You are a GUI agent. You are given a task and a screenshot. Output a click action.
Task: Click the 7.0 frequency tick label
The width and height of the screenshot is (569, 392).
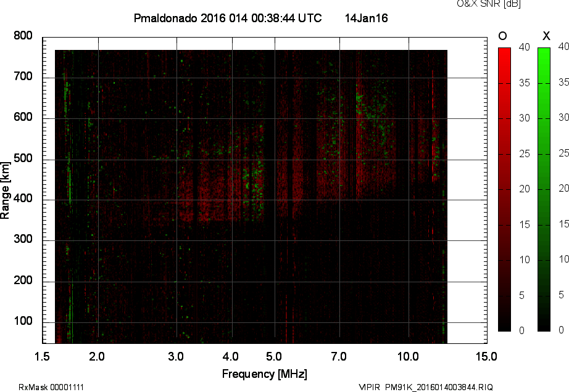tap(339, 357)
